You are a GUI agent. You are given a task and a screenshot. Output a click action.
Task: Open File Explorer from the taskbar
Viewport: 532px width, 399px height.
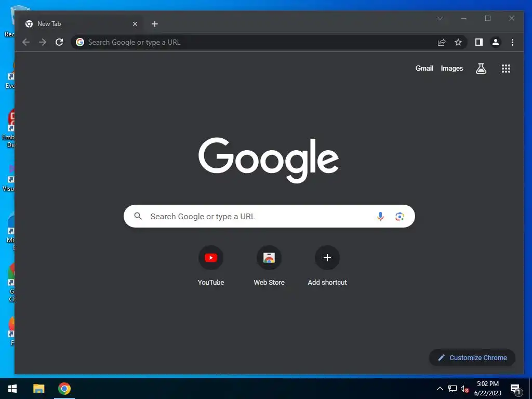[38, 389]
